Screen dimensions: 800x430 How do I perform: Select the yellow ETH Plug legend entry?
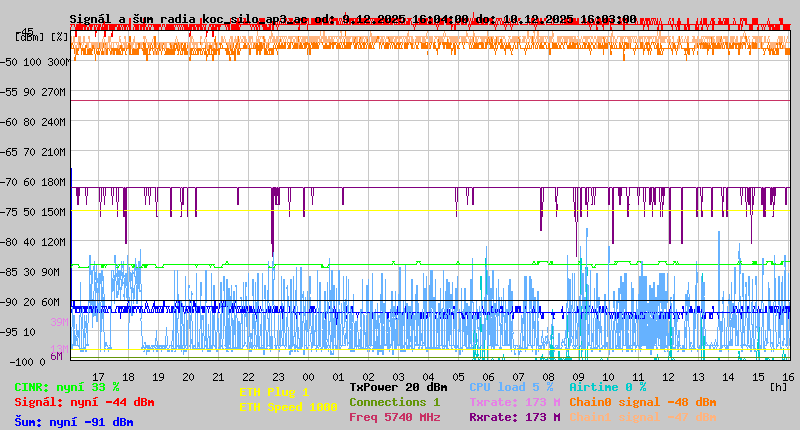click(274, 392)
